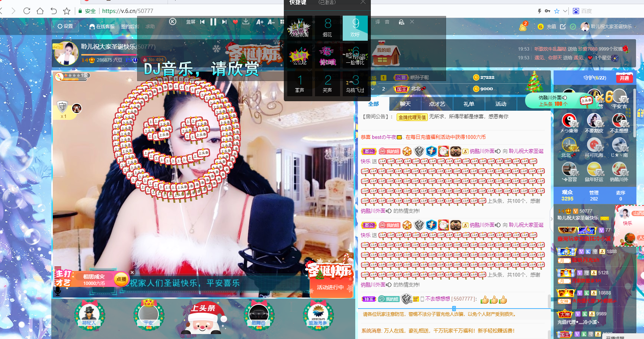Viewport: 644px width, 339px height.
Task: Click 充值 recharge link
Action: (x=551, y=27)
